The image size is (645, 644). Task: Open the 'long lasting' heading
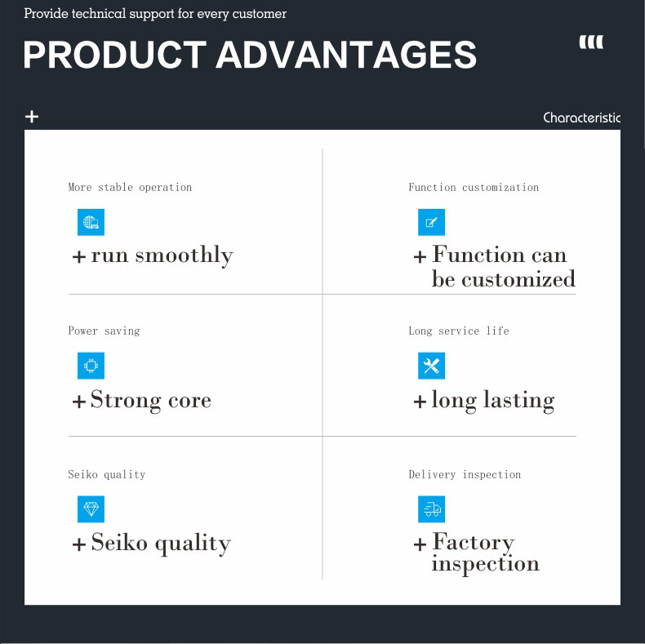[492, 401]
